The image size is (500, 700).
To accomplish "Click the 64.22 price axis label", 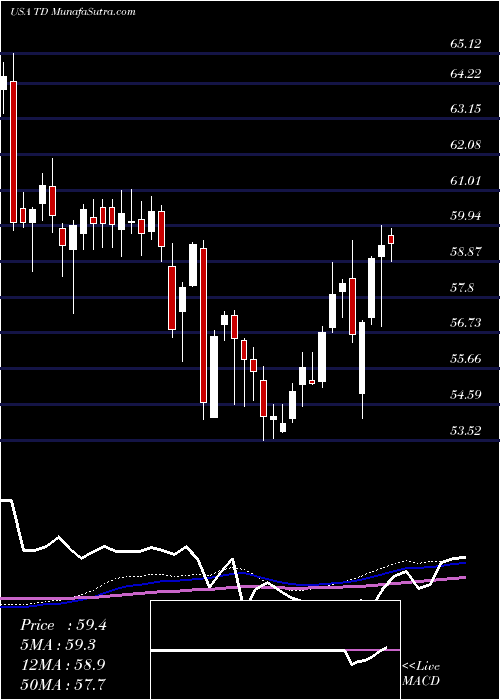I will click(465, 74).
